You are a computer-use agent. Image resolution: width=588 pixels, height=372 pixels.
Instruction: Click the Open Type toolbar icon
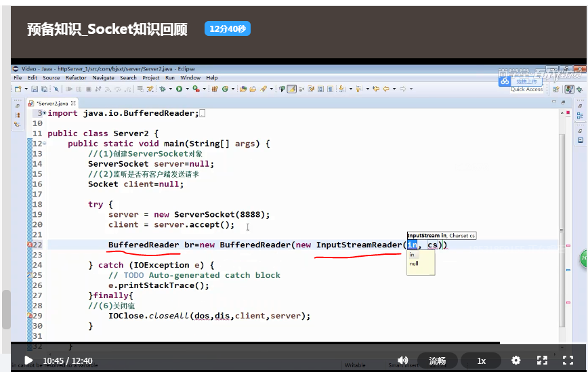243,89
